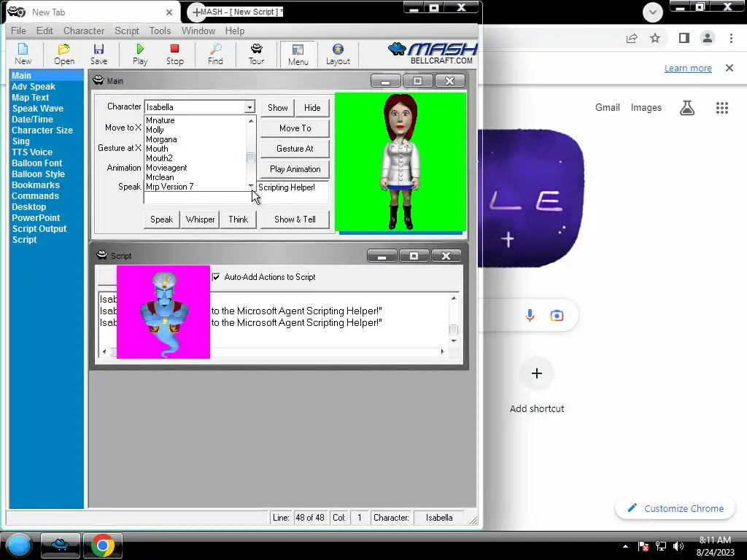Click the Think button
The width and height of the screenshot is (747, 560).
point(239,219)
